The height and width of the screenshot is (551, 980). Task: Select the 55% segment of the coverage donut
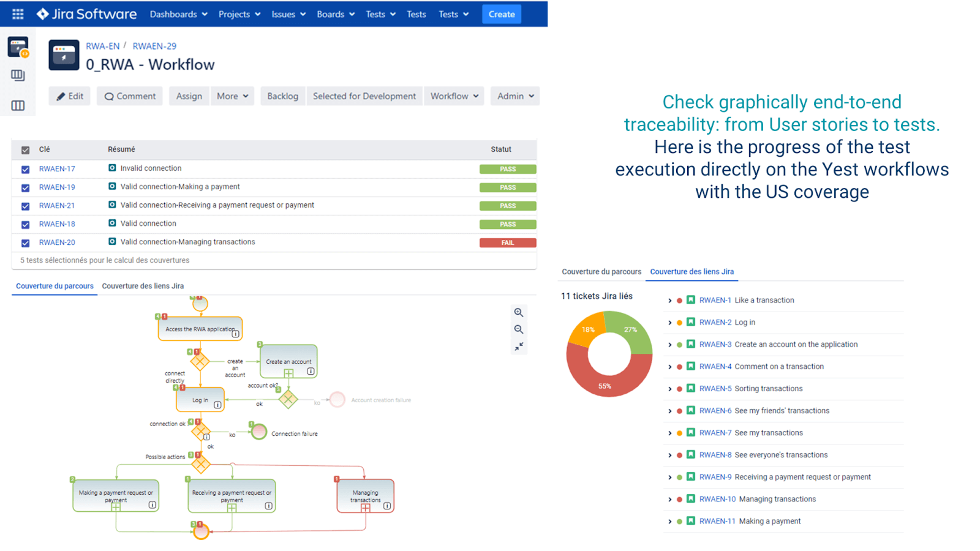click(606, 386)
